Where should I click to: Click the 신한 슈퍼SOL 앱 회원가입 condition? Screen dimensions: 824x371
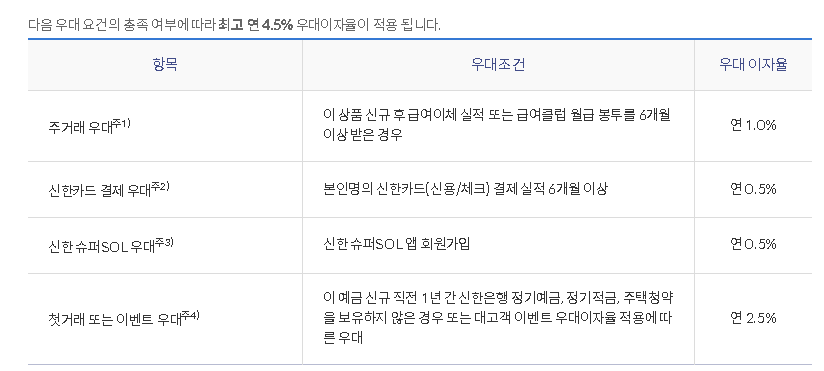click(x=397, y=244)
